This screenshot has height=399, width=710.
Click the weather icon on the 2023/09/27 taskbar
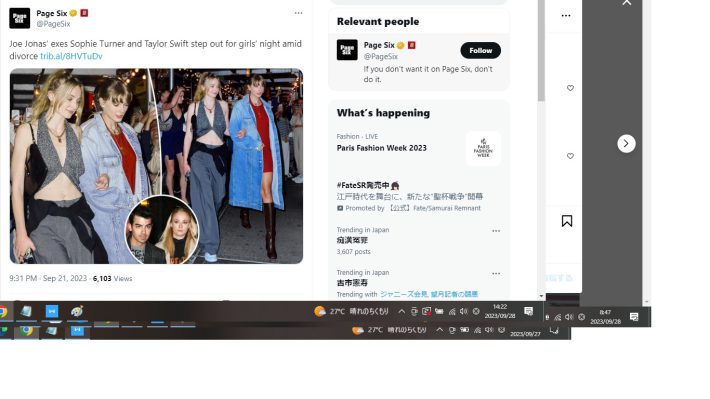point(357,331)
